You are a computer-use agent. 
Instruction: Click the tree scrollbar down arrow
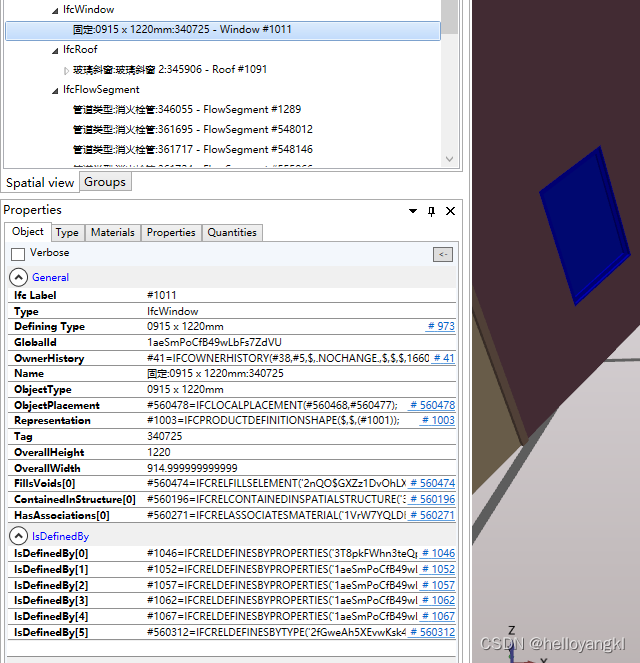(449, 159)
